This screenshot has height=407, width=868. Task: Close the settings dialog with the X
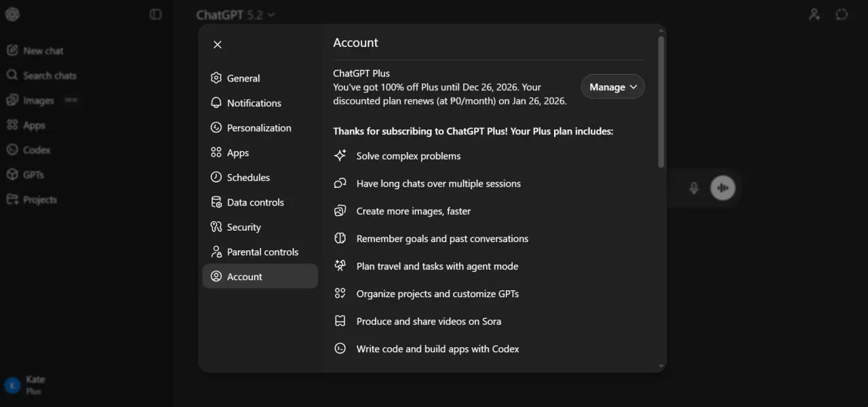(217, 45)
